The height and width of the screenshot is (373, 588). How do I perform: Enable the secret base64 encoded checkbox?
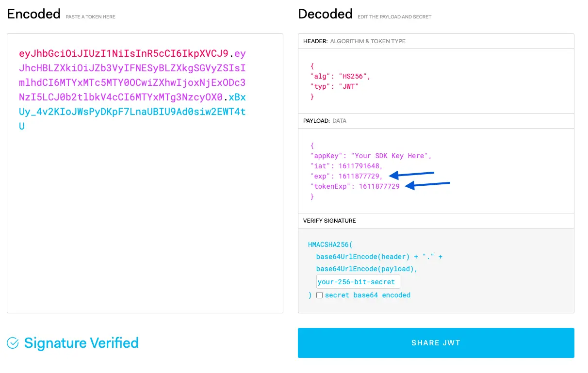319,295
